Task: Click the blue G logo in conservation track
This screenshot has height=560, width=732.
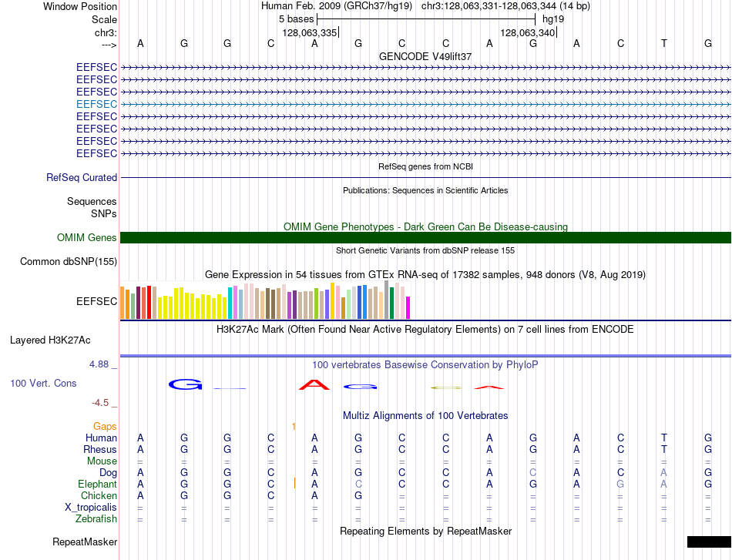Action: coord(186,384)
